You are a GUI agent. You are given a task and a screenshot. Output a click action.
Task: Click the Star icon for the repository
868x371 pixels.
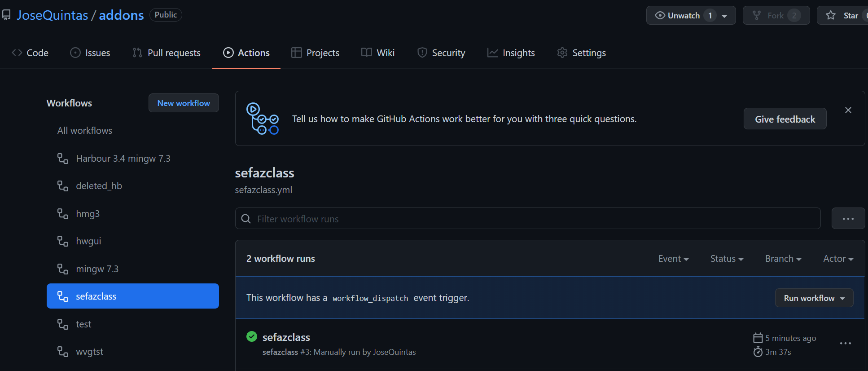tap(831, 15)
